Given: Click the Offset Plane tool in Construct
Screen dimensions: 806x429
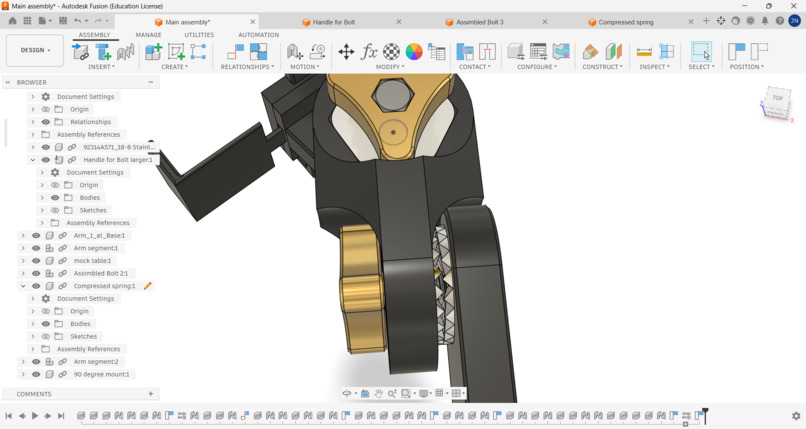Looking at the screenshot, I should [590, 51].
